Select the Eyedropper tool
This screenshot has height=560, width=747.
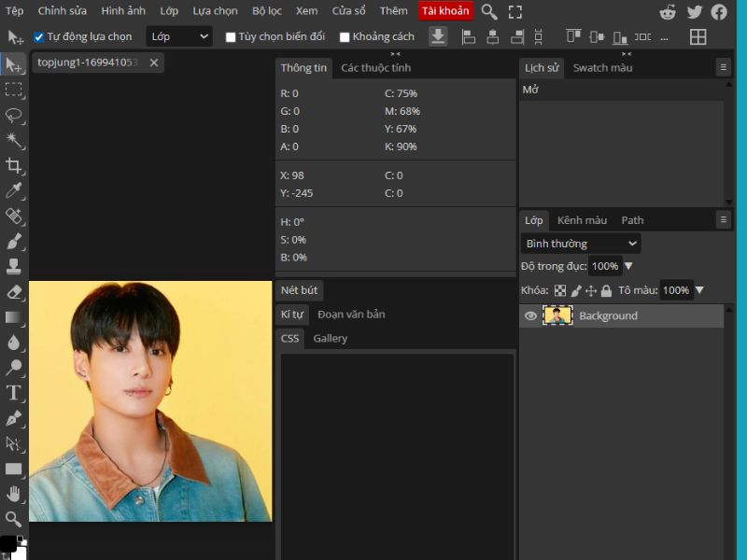pos(13,192)
